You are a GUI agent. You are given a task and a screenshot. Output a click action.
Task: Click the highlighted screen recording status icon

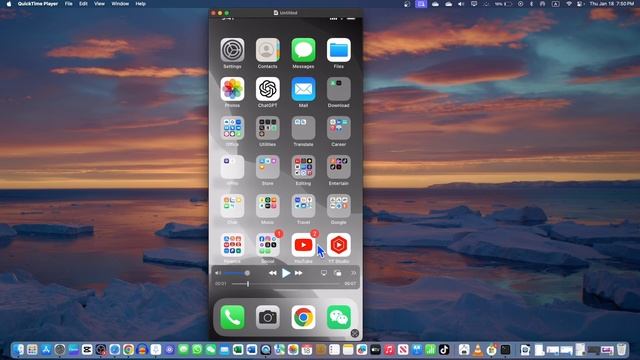pos(421,4)
